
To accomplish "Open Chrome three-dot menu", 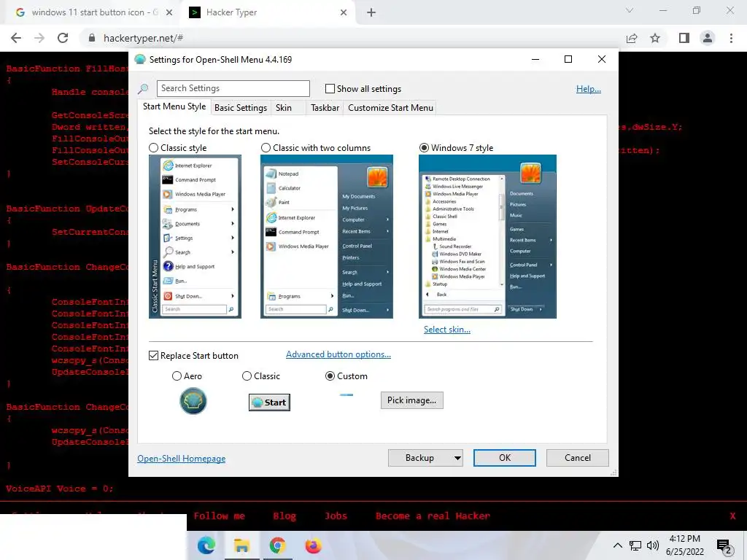I will pos(731,38).
